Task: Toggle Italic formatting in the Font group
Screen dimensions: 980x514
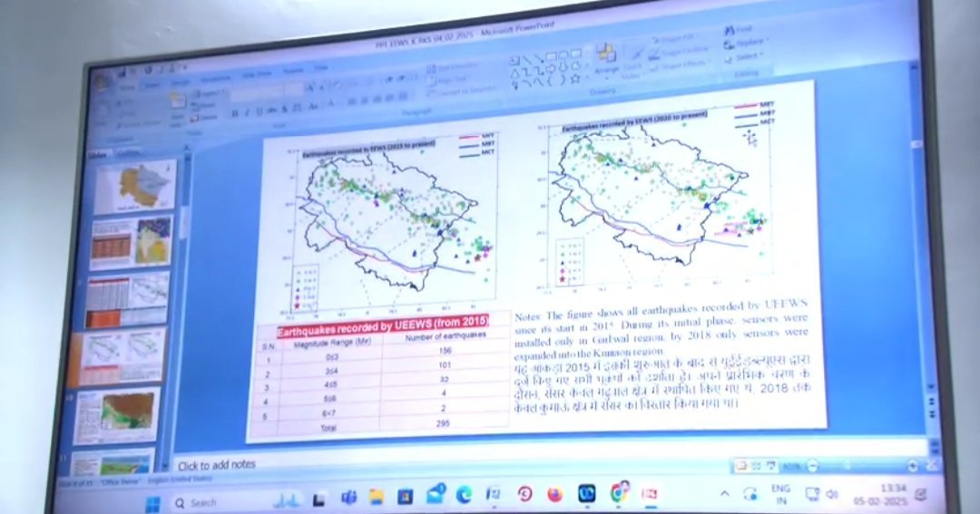Action: tap(246, 113)
